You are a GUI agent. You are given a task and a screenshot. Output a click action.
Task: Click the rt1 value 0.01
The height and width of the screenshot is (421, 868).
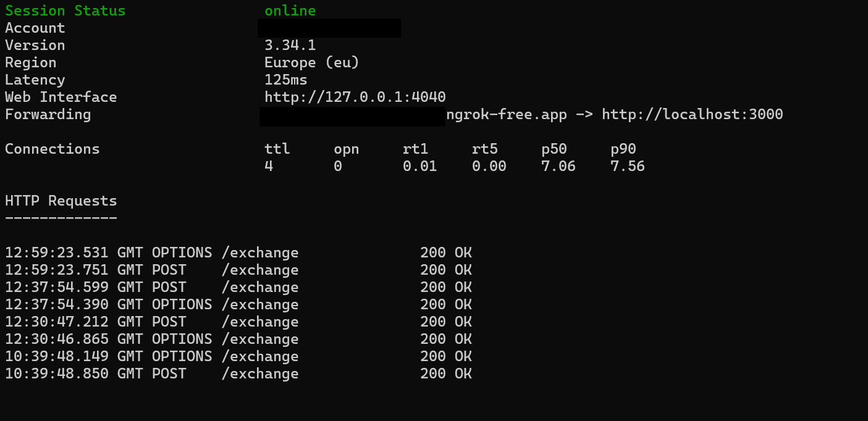(x=419, y=167)
